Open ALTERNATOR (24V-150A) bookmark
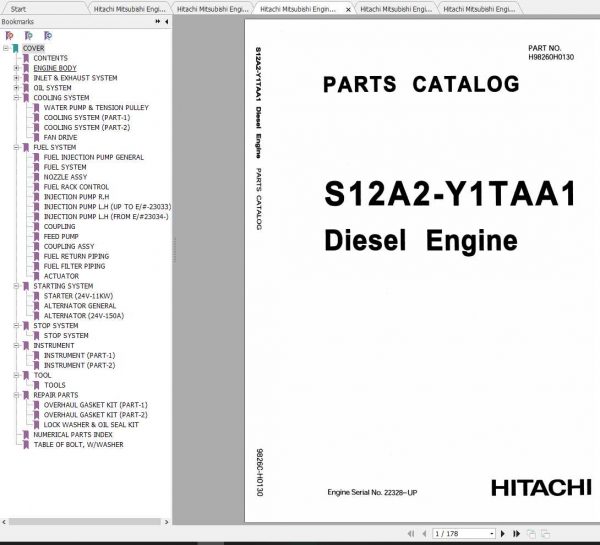 click(84, 316)
